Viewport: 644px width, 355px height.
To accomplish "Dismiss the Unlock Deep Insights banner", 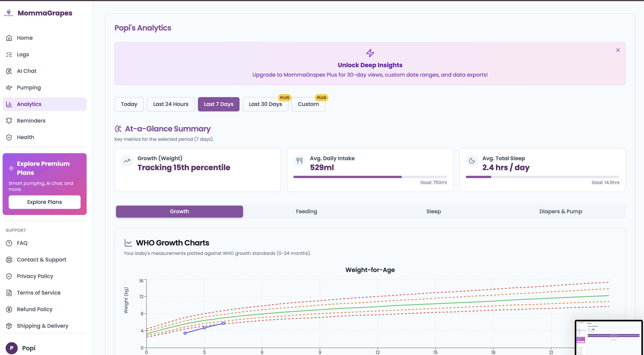I will (618, 50).
